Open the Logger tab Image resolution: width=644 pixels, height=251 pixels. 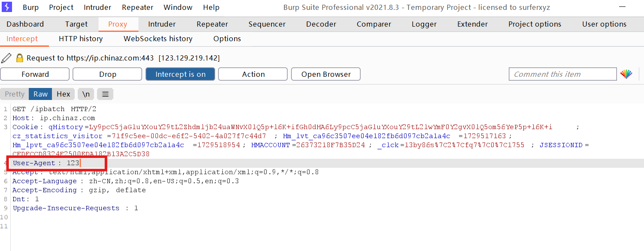click(424, 24)
